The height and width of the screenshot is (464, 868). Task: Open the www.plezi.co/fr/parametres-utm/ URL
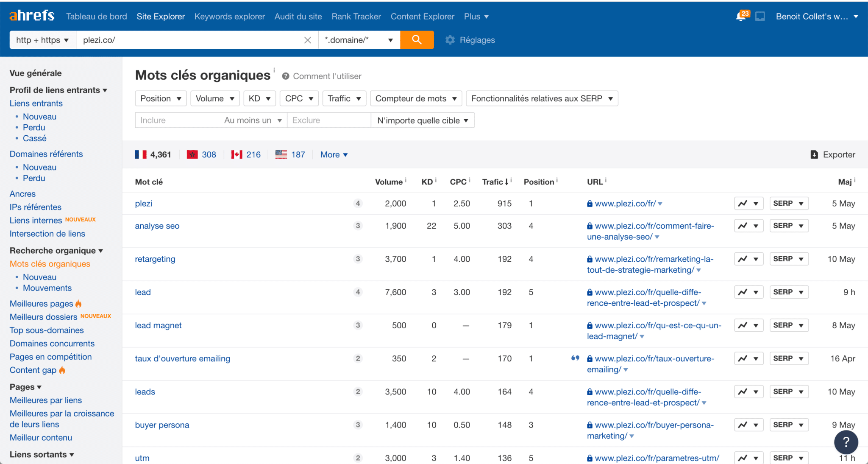(x=657, y=458)
